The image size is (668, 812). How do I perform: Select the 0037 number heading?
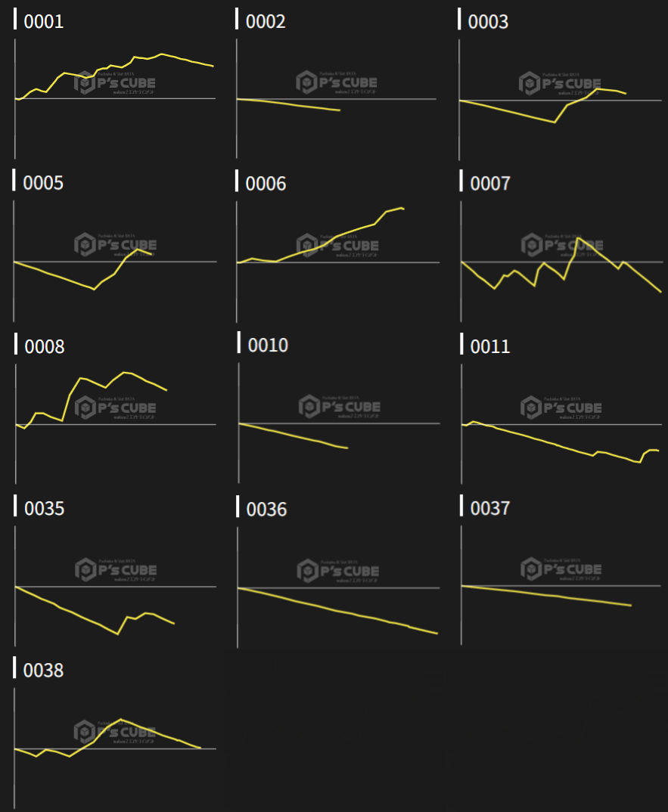[490, 509]
